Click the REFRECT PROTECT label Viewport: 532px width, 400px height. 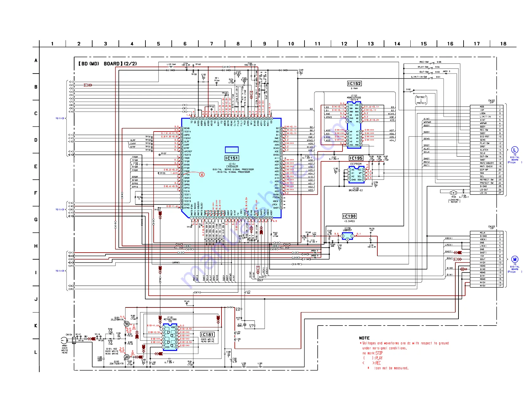[x=421, y=100]
